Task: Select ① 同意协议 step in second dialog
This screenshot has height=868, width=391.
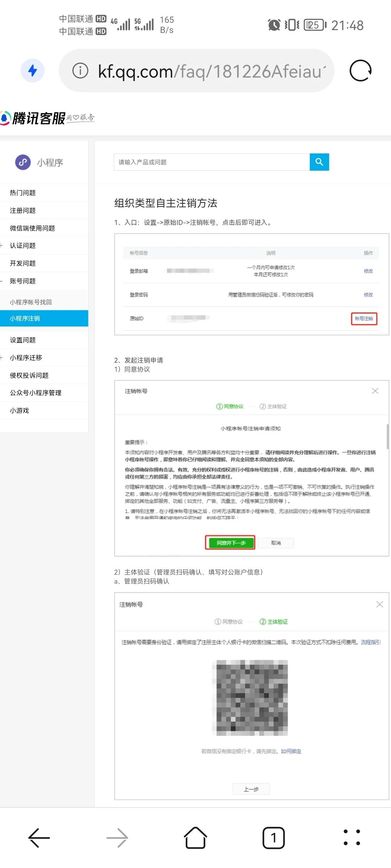Action: [x=228, y=622]
